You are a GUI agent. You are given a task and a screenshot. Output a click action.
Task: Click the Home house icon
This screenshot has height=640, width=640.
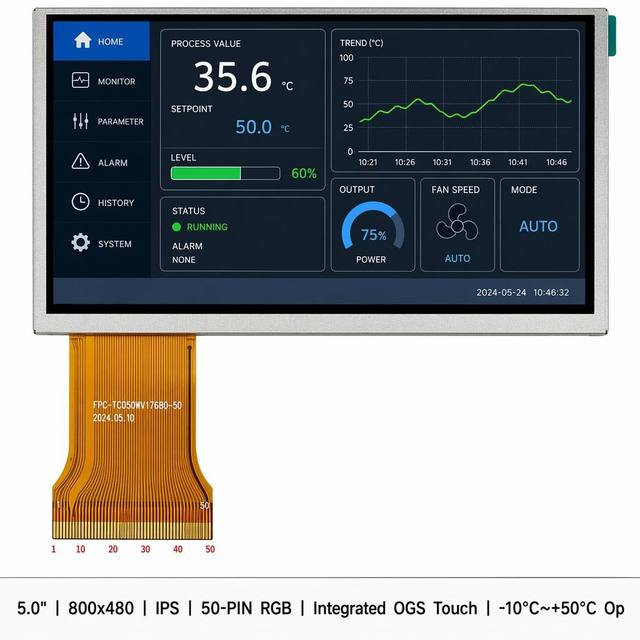(x=82, y=40)
